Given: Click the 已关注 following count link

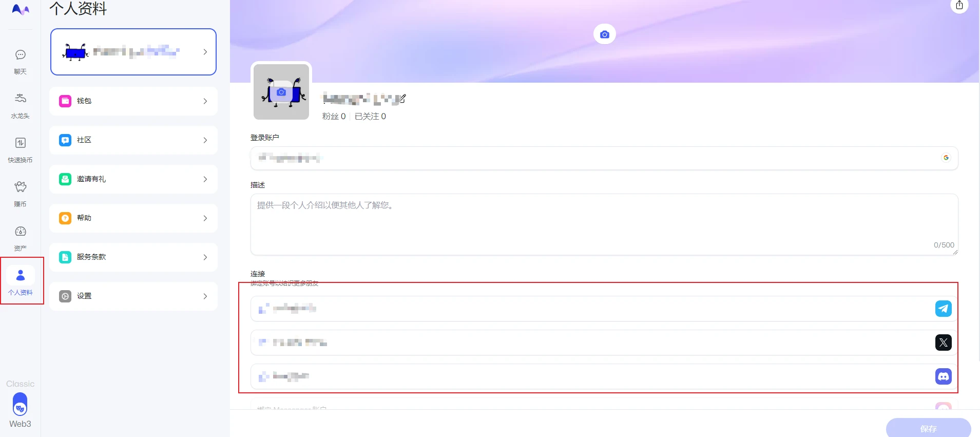Looking at the screenshot, I should [x=370, y=117].
